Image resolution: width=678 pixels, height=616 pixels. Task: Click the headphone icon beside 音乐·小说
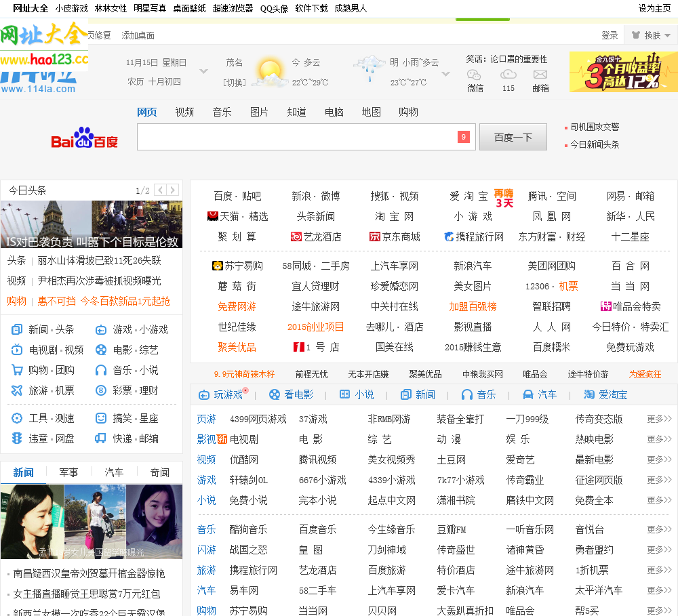coord(101,370)
